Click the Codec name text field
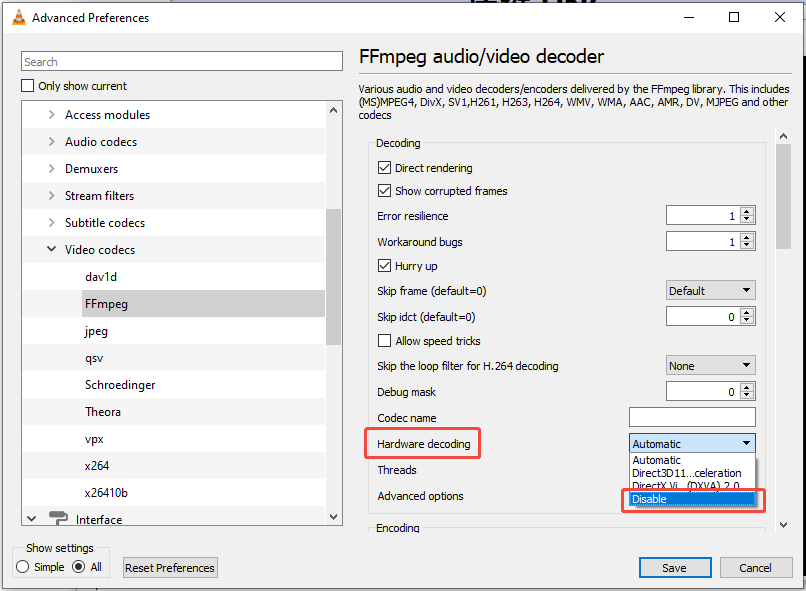Image resolution: width=806 pixels, height=591 pixels. click(x=692, y=417)
